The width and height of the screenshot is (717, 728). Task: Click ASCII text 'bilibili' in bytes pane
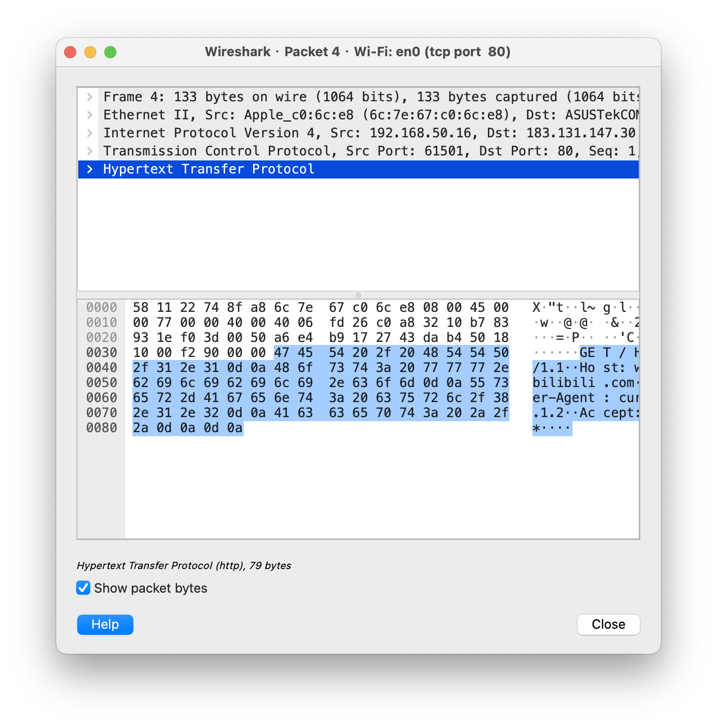564,383
